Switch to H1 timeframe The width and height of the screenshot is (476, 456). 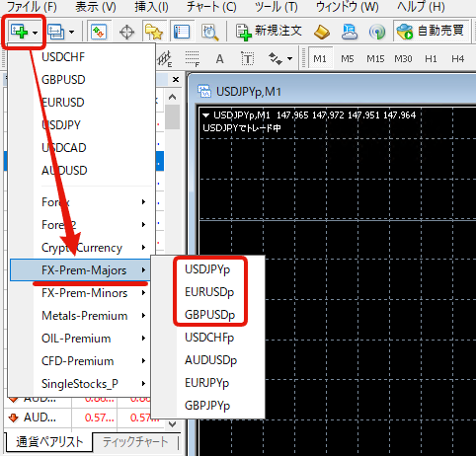(x=431, y=59)
